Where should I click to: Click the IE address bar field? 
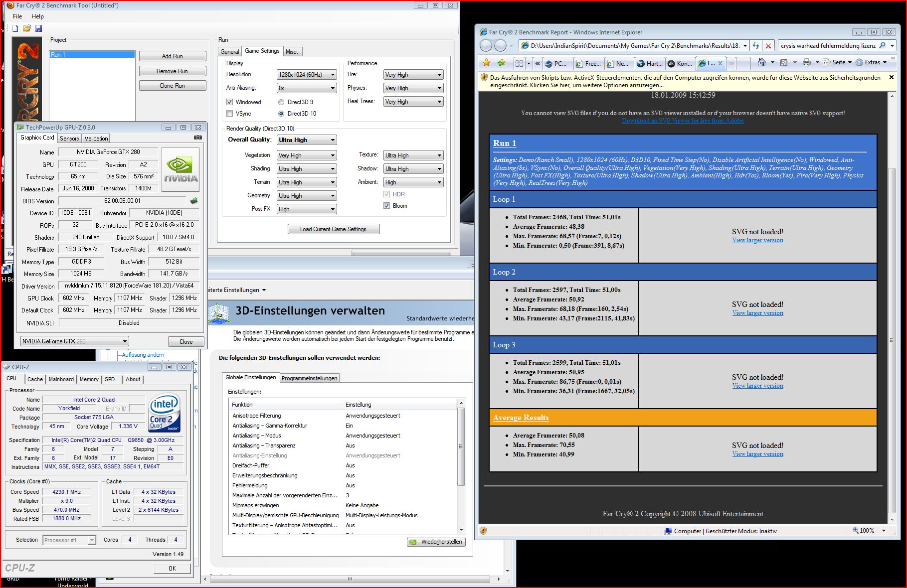coord(635,46)
